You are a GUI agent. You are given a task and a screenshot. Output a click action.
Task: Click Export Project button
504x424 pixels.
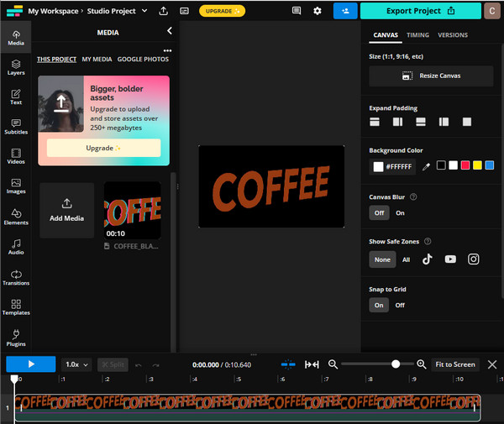coord(421,11)
